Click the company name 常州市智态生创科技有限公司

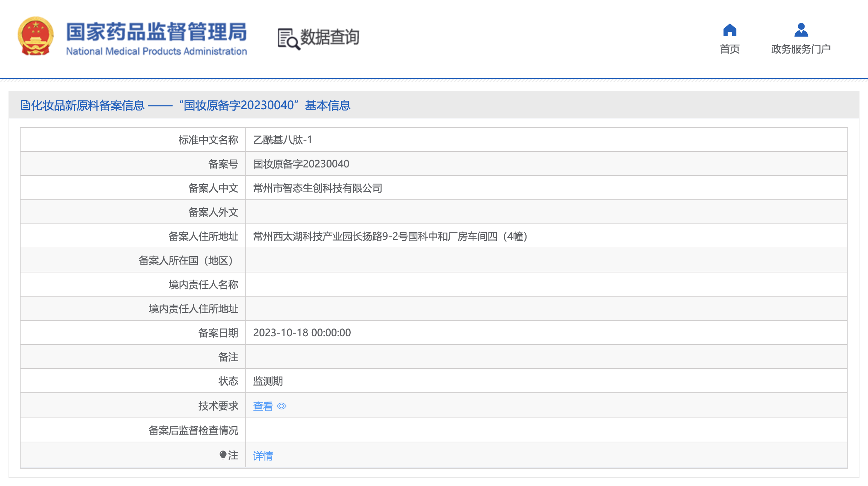pyautogui.click(x=317, y=188)
